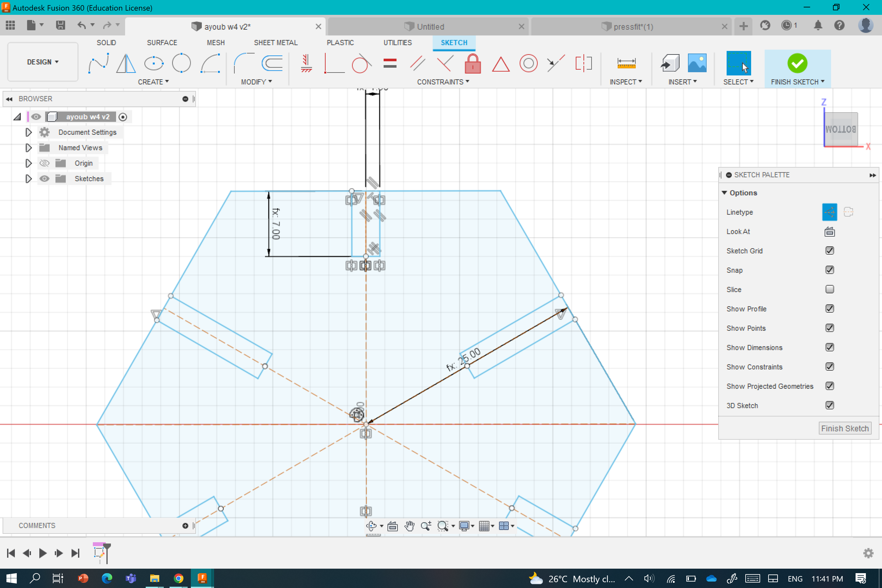Open the DESIGN workspace dropdown
Viewport: 882px width, 588px height.
[43, 62]
